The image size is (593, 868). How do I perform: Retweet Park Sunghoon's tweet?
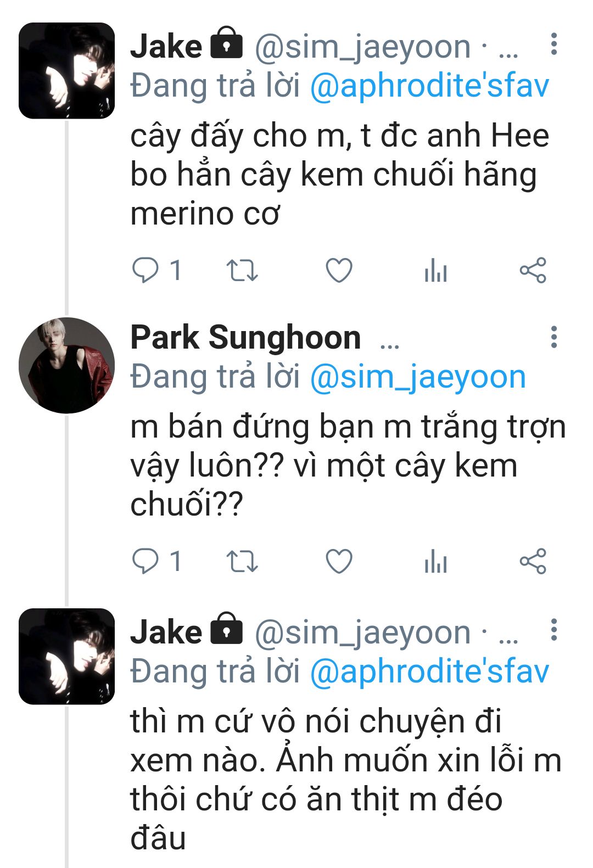tap(242, 561)
